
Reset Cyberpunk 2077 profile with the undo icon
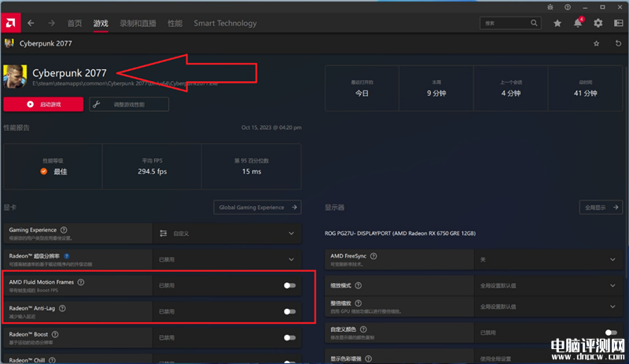[x=618, y=43]
